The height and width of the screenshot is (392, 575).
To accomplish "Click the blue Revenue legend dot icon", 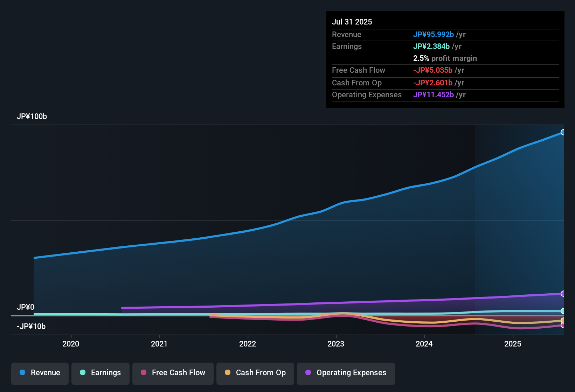I will coord(22,373).
